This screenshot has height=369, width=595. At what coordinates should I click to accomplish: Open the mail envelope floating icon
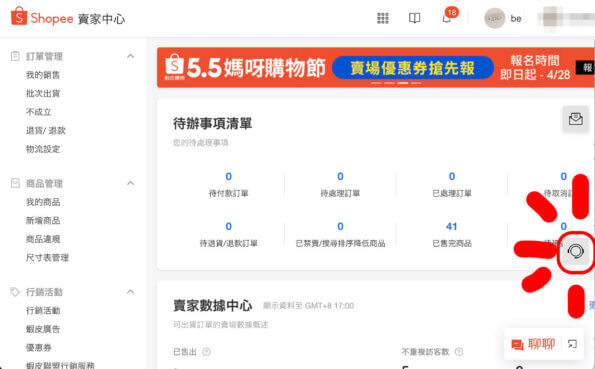click(576, 119)
